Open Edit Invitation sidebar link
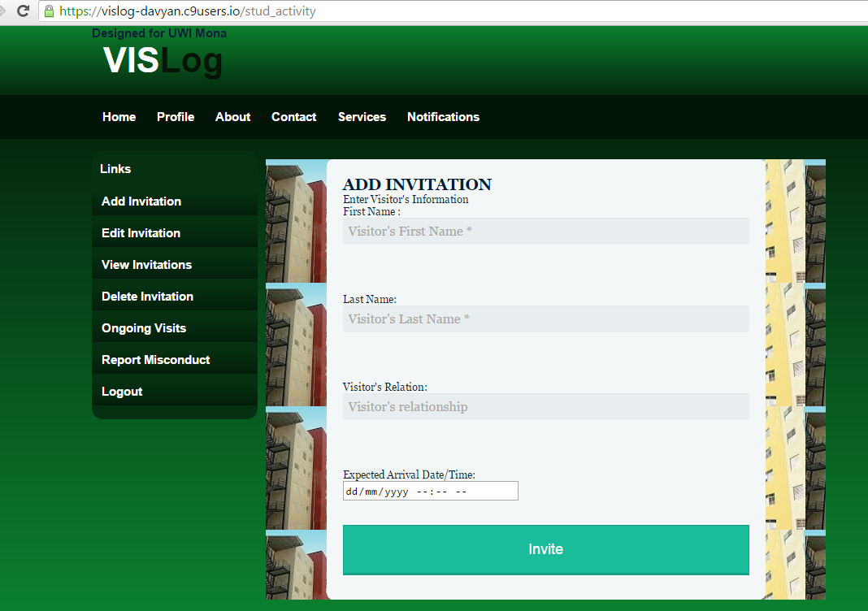 175,233
